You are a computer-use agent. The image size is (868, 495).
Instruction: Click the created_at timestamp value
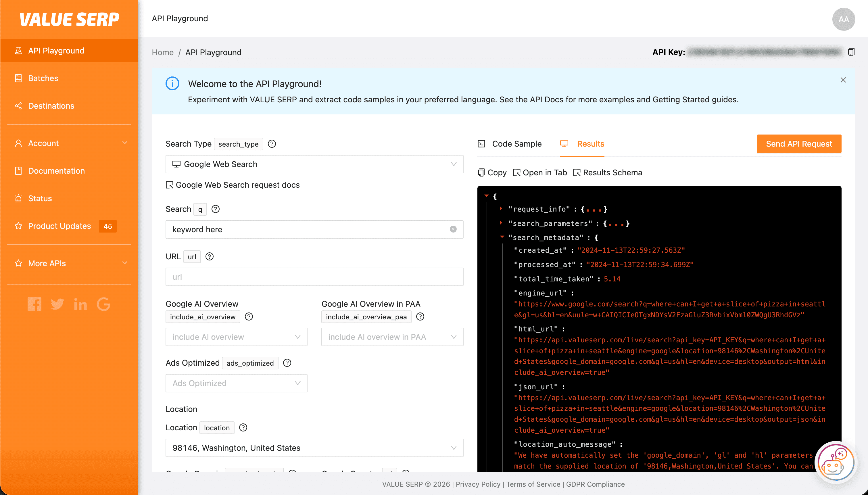tap(631, 250)
